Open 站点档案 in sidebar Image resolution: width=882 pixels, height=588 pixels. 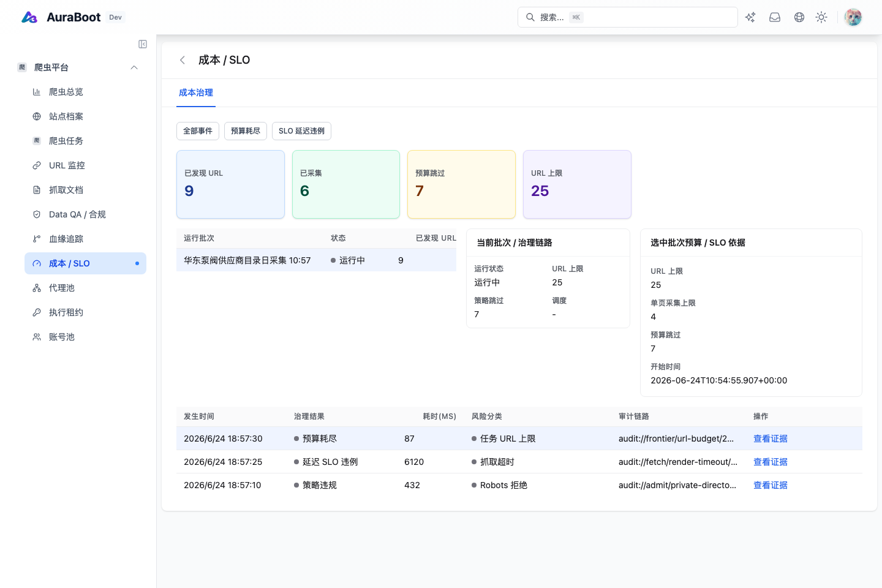tap(85, 116)
